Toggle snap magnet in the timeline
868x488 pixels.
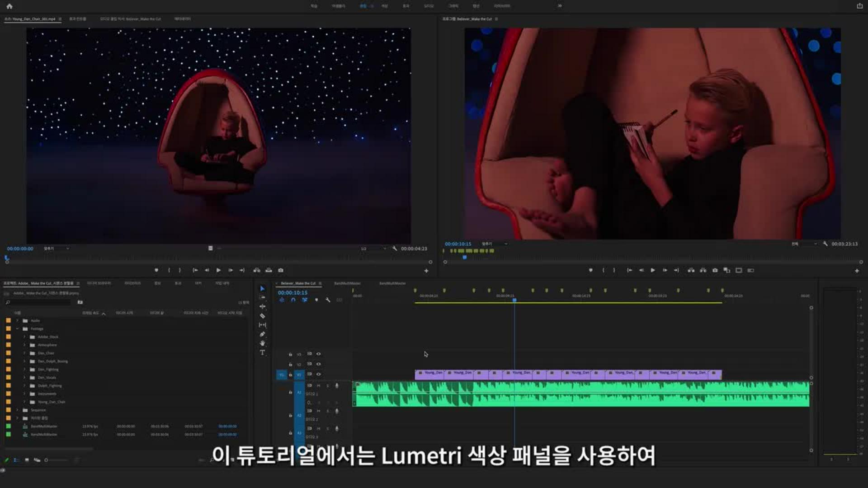(x=293, y=300)
